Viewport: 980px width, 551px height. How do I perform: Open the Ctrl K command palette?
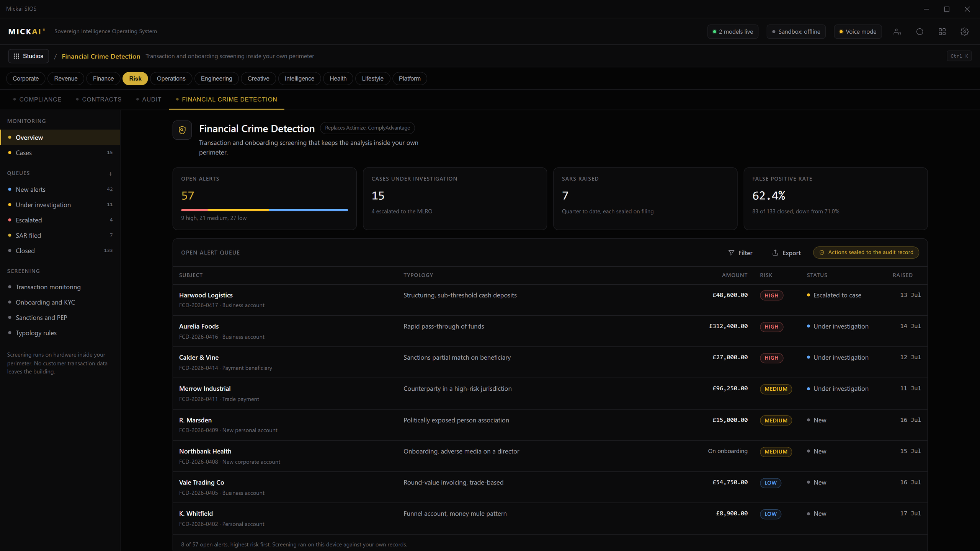pos(959,56)
